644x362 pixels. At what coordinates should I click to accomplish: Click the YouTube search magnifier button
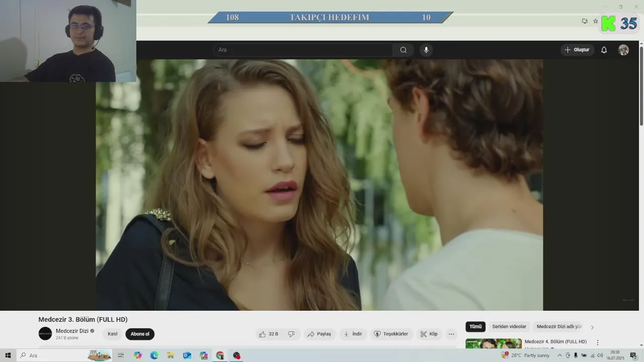point(404,50)
